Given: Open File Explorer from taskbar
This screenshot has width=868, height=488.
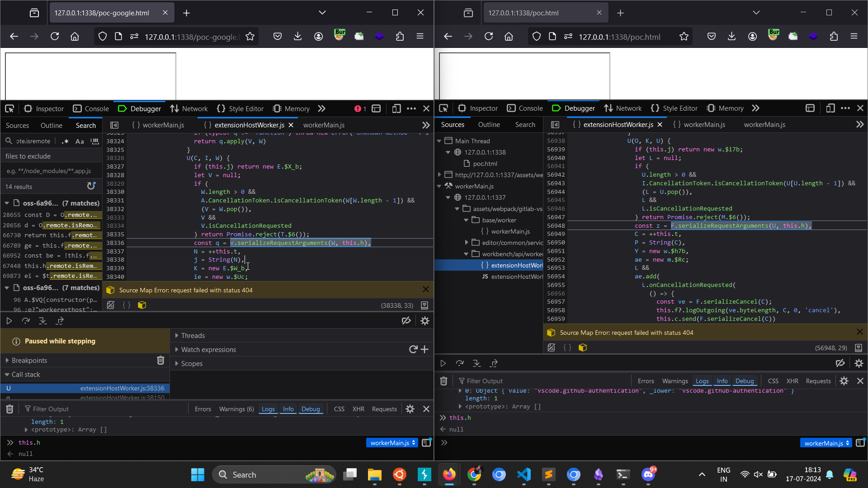Looking at the screenshot, I should (x=375, y=474).
